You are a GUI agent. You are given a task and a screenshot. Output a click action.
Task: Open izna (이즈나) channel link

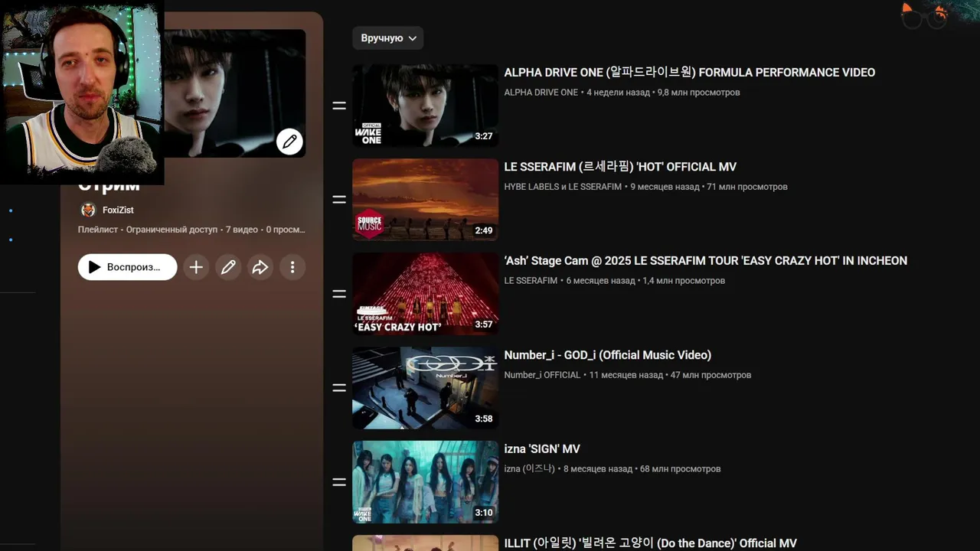(x=529, y=469)
